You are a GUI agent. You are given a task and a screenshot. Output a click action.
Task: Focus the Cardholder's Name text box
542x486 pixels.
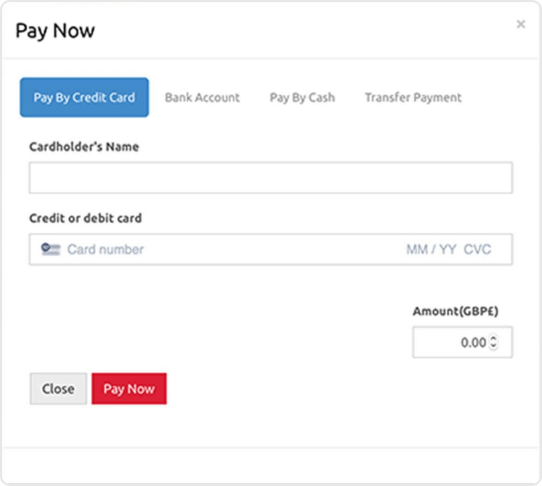click(x=271, y=178)
